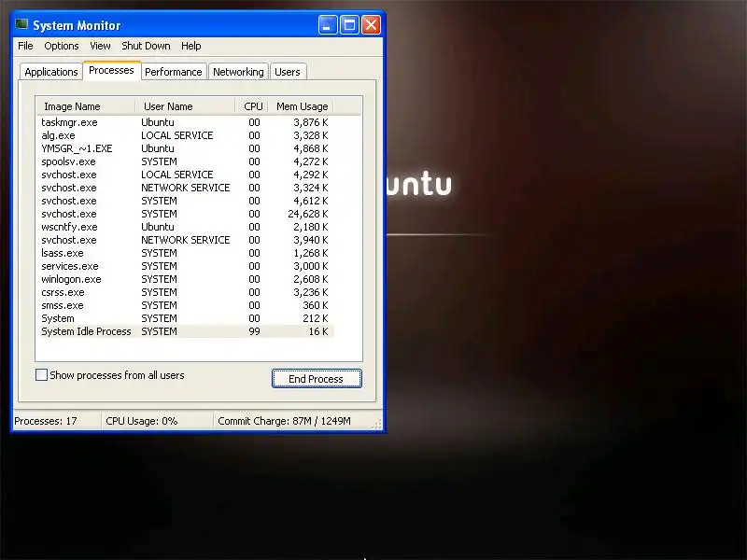Click the window resize grip in status bar
This screenshot has height=560, width=747.
[x=377, y=424]
